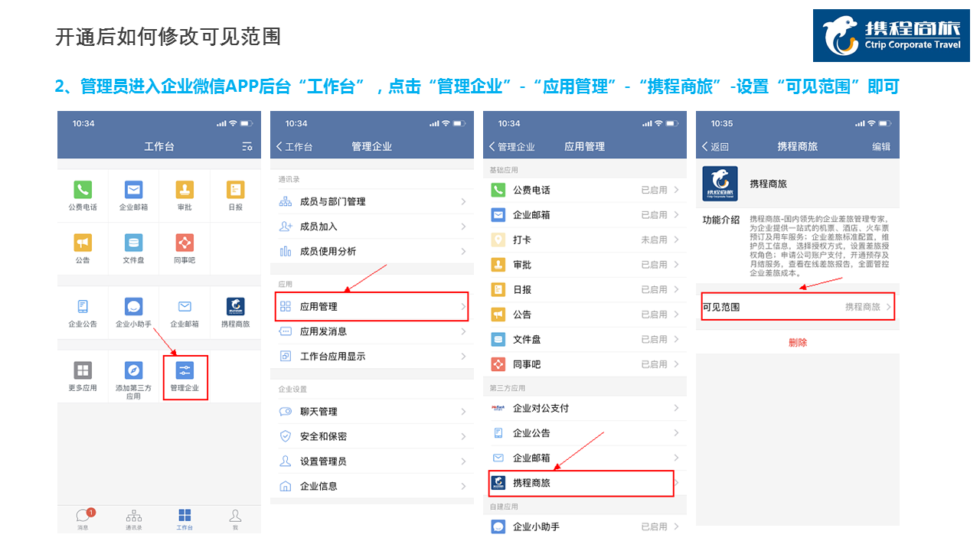Tap 管理企业 settings icon on 工作台

click(185, 370)
